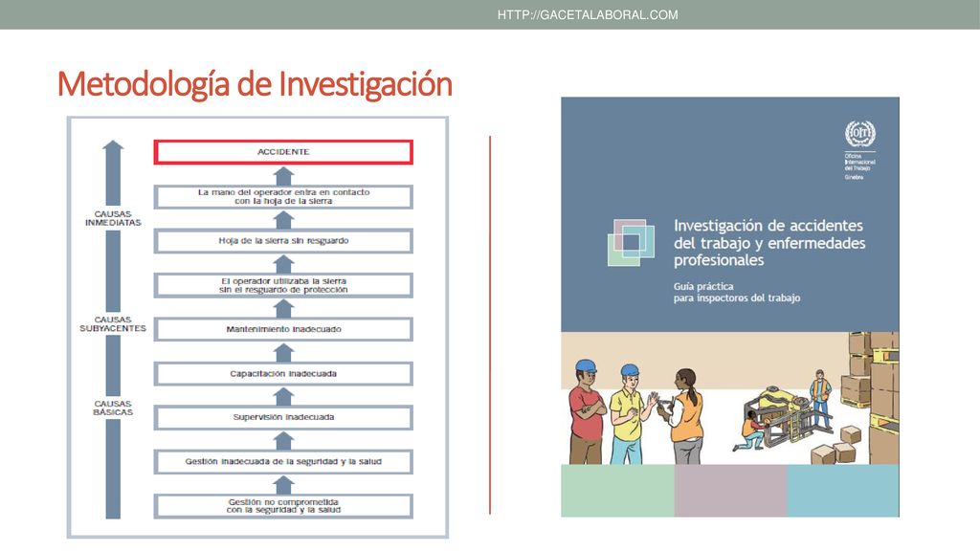Click the green block at cover bottom
Image resolution: width=980 pixels, height=551 pixels.
coord(617,491)
